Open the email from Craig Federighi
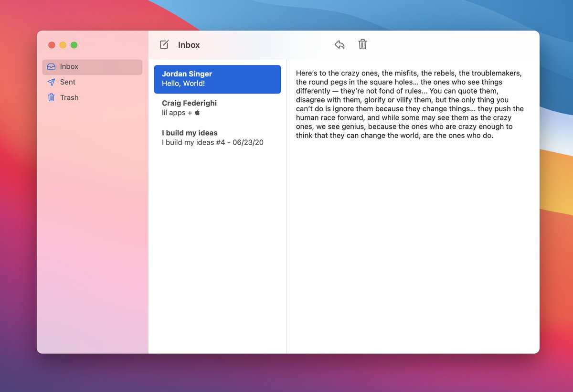Viewport: 573px width, 392px height. [217, 107]
